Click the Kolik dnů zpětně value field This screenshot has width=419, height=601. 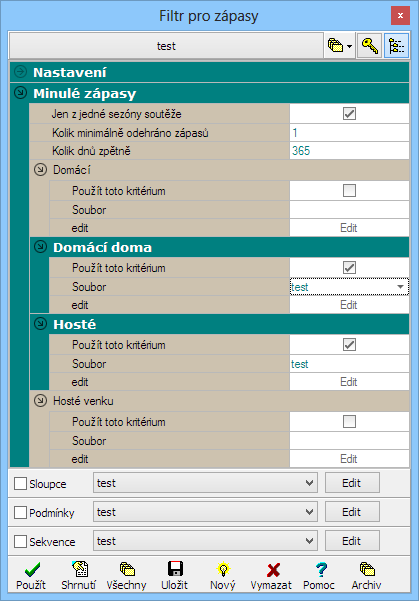349,151
